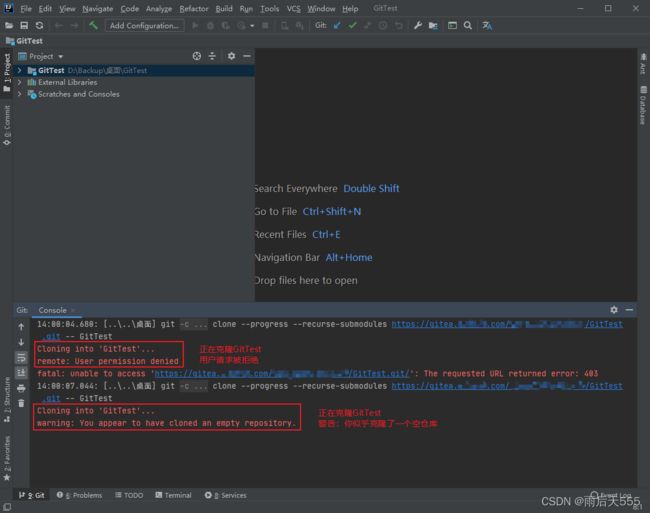The height and width of the screenshot is (513, 650).
Task: Select the Console tab in Git panel
Action: click(52, 310)
